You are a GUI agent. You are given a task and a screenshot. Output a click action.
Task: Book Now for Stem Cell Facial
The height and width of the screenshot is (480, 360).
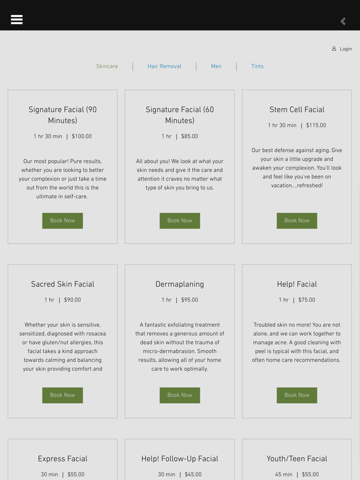coord(297,221)
